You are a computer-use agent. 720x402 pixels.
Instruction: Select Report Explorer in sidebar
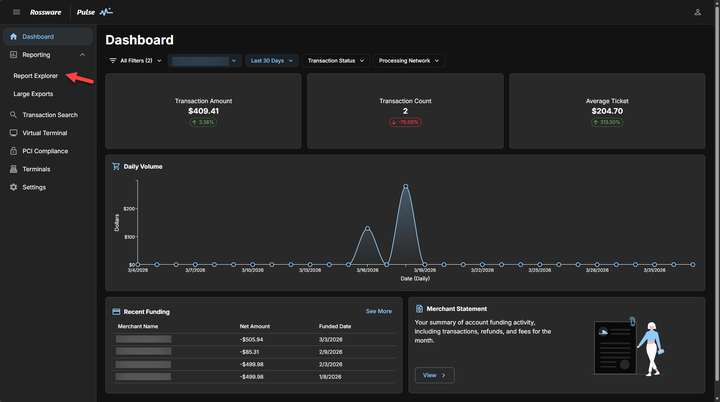pos(35,76)
